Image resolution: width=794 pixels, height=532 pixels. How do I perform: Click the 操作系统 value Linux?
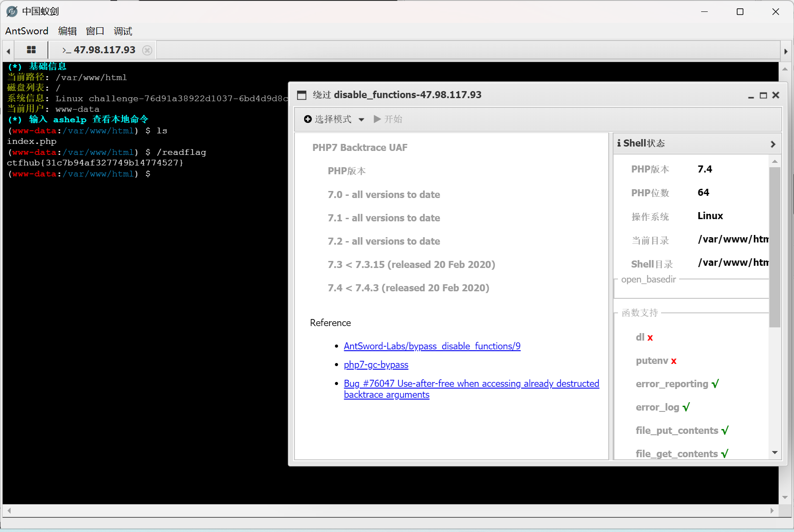[x=710, y=216]
